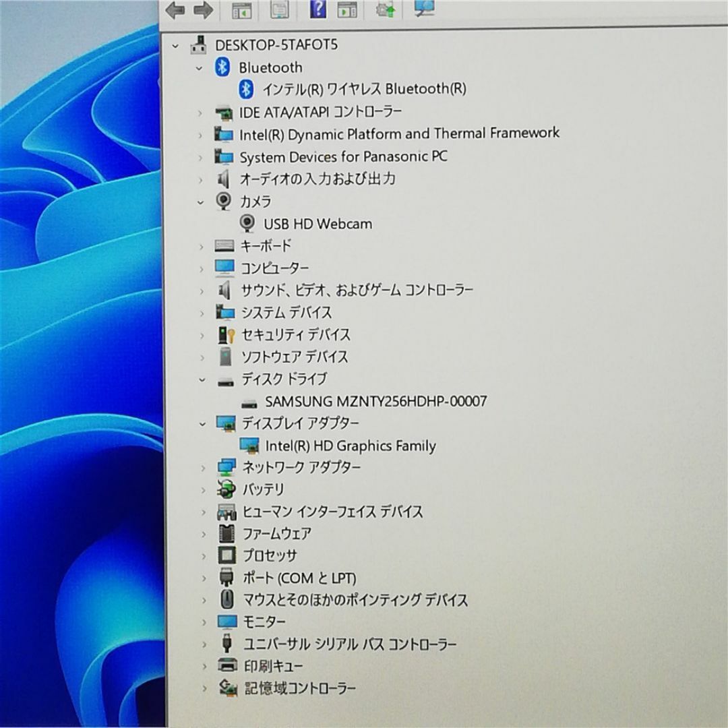Collapse the カメラ category
This screenshot has height=728, width=728.
pos(201,202)
